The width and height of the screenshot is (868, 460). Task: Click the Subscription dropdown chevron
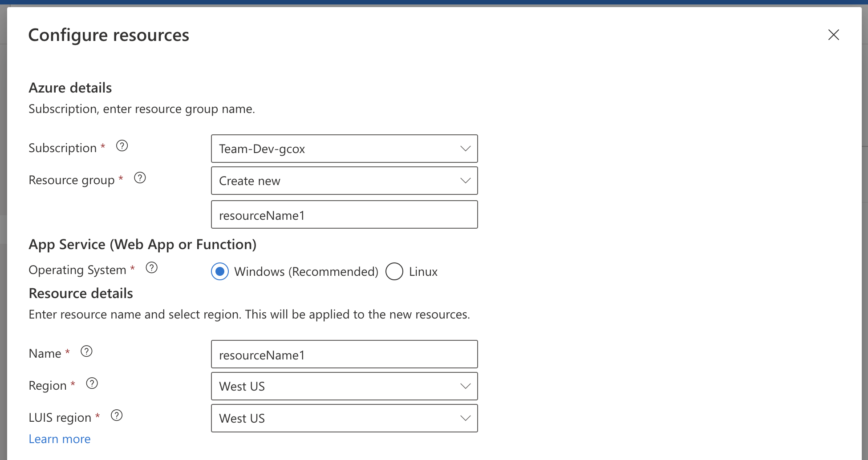click(465, 149)
